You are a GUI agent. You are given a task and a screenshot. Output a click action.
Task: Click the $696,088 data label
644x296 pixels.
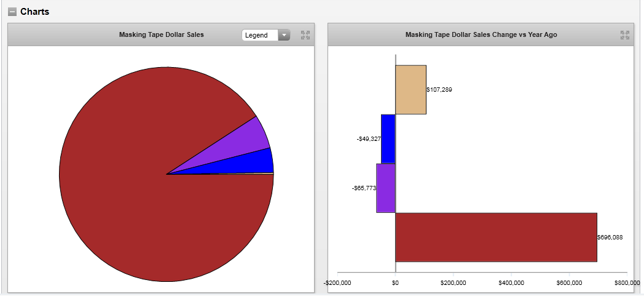tap(610, 237)
